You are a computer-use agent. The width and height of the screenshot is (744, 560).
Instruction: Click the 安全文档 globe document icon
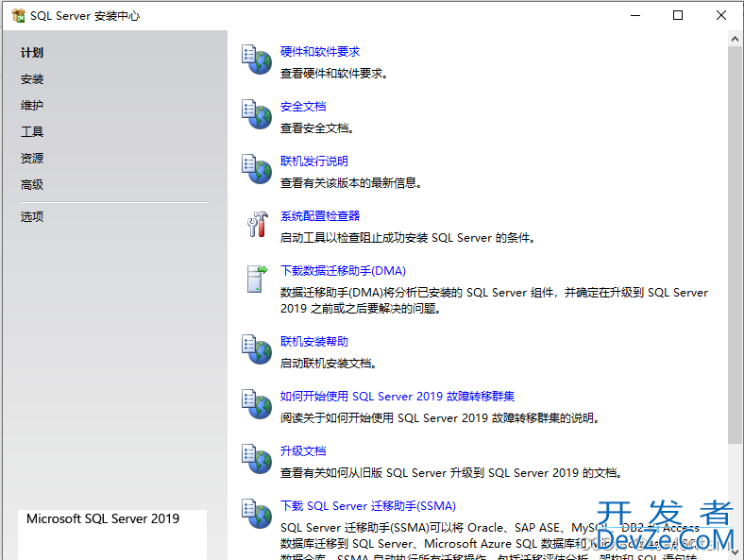click(257, 114)
